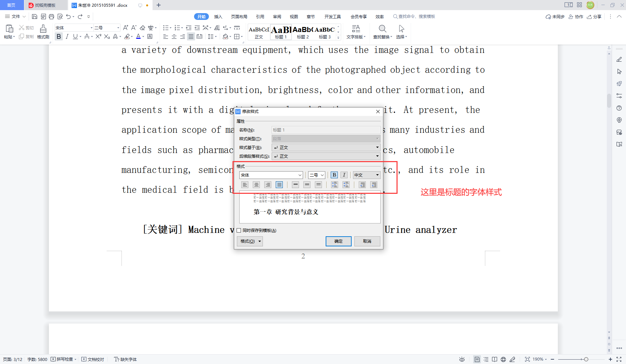Click the distributed alignment icon in ribbon

click(199, 36)
